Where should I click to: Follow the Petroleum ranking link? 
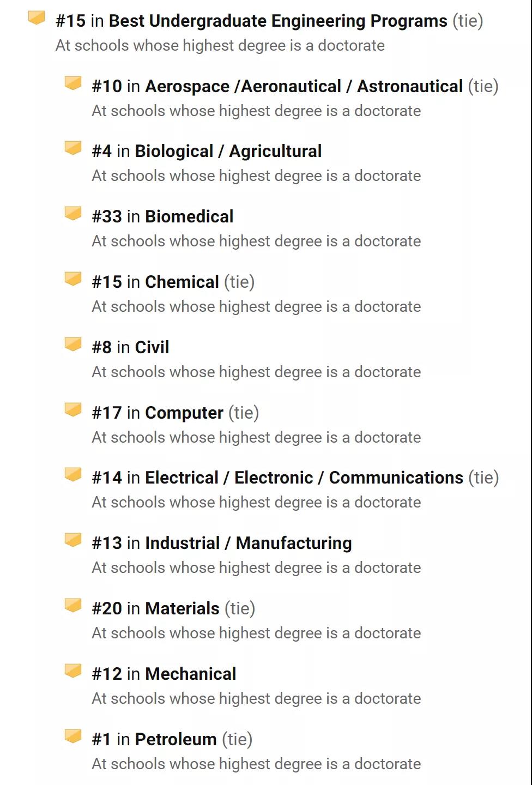click(176, 739)
